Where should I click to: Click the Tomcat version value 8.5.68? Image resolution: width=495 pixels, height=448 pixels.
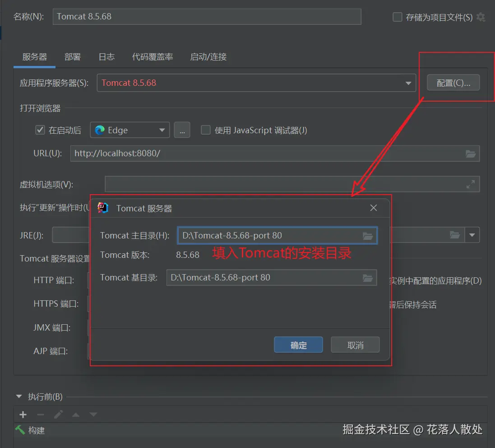click(188, 255)
